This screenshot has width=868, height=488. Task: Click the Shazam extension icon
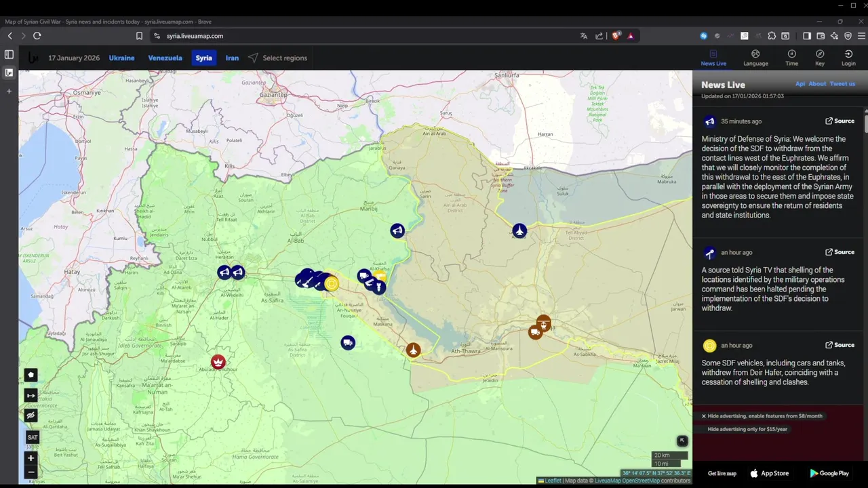click(x=703, y=36)
